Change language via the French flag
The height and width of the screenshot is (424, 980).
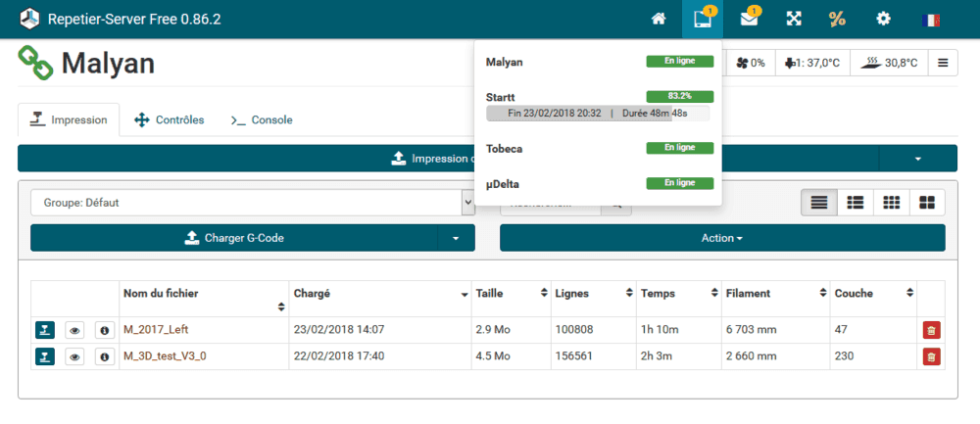(931, 20)
